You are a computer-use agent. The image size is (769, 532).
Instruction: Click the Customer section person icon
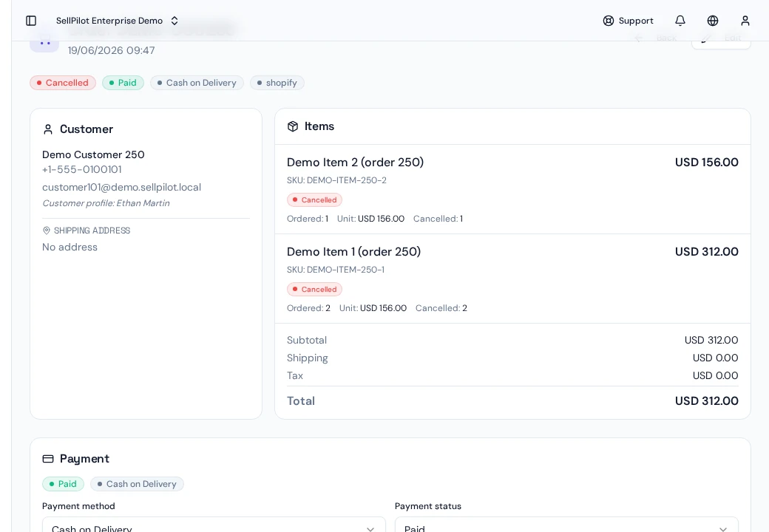click(48, 129)
